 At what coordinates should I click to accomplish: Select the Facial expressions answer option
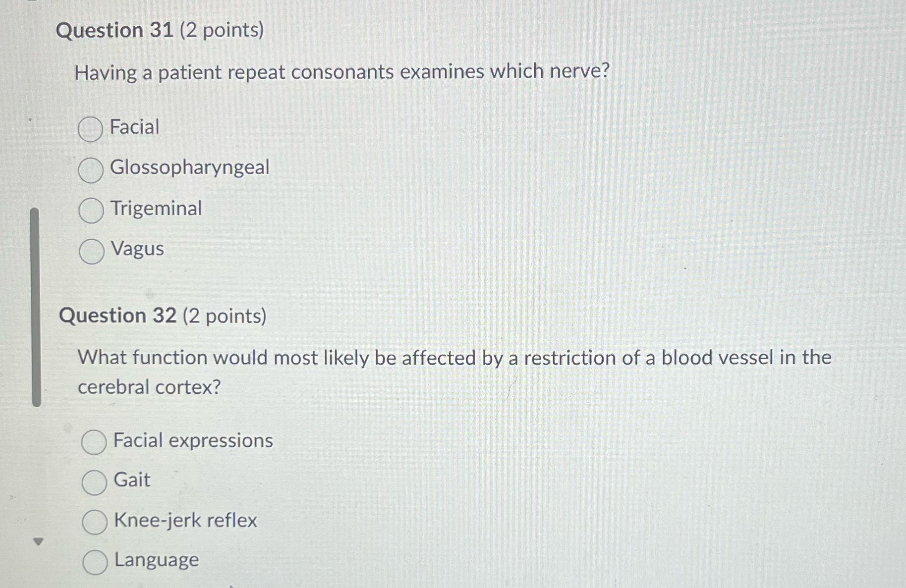coord(95,441)
